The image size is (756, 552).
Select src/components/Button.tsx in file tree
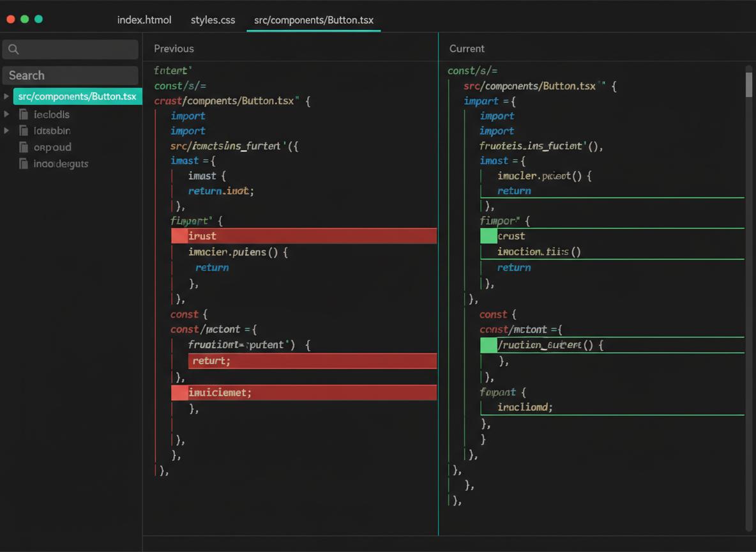77,96
